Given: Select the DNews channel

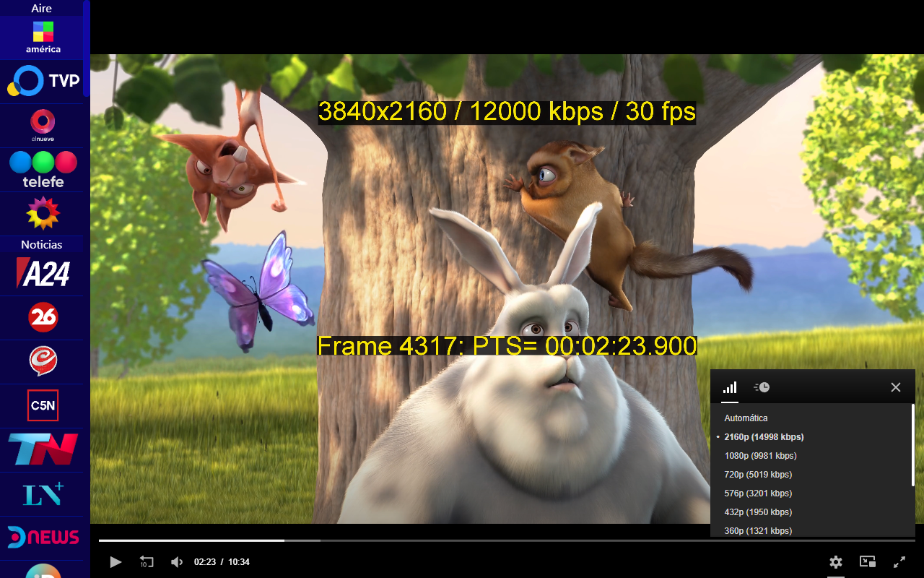Looking at the screenshot, I should (x=43, y=537).
